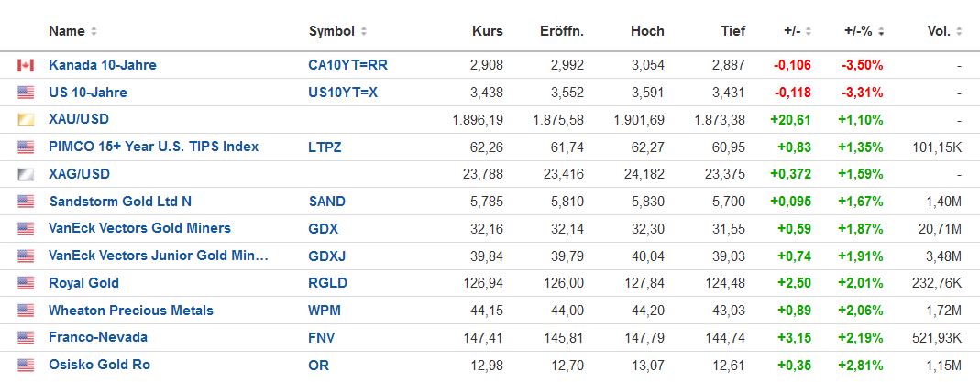Click the Canada flag icon
980x382 pixels.
[x=26, y=65]
